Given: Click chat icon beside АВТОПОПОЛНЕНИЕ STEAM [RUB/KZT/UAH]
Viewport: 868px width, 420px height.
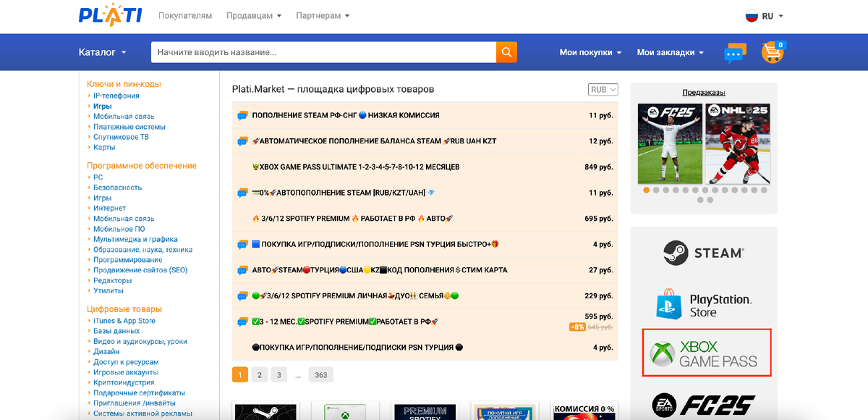Looking at the screenshot, I should 243,193.
